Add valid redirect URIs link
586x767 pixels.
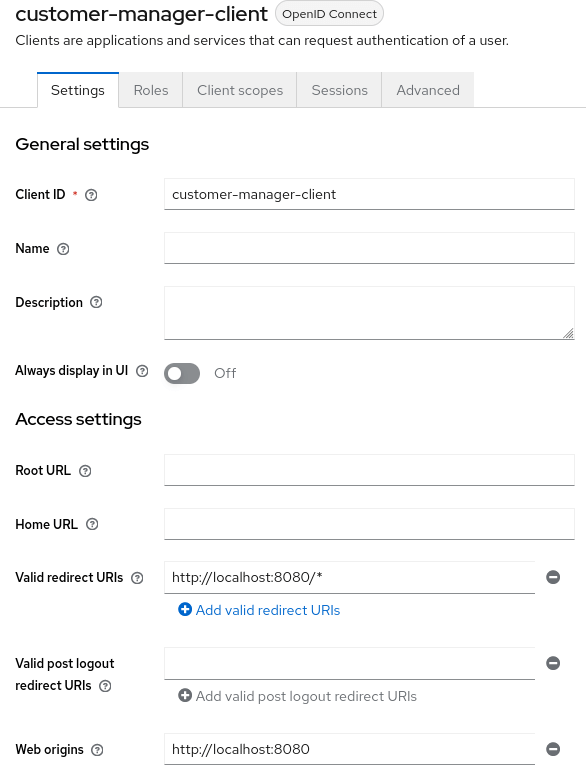point(259,610)
